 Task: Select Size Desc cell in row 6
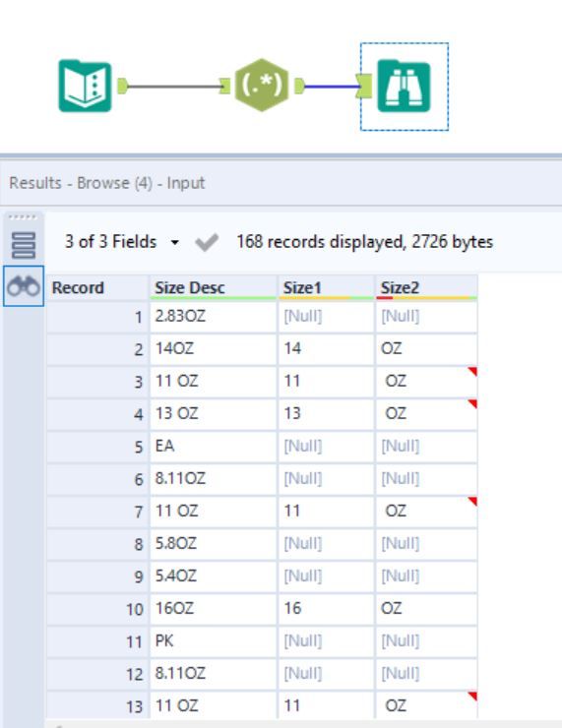coord(214,479)
